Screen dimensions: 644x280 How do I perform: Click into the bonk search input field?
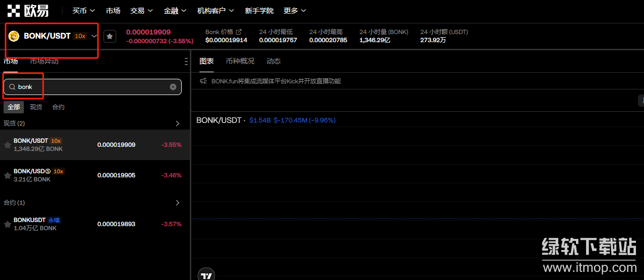coord(91,87)
